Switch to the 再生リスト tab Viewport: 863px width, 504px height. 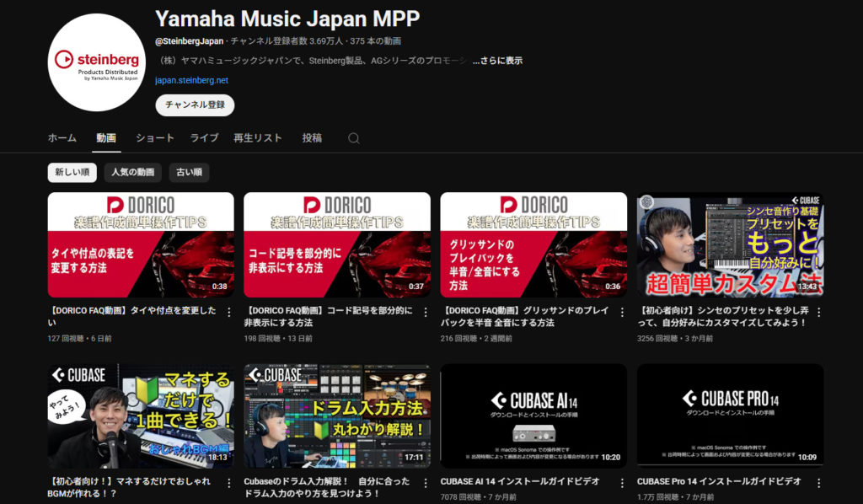tap(258, 138)
